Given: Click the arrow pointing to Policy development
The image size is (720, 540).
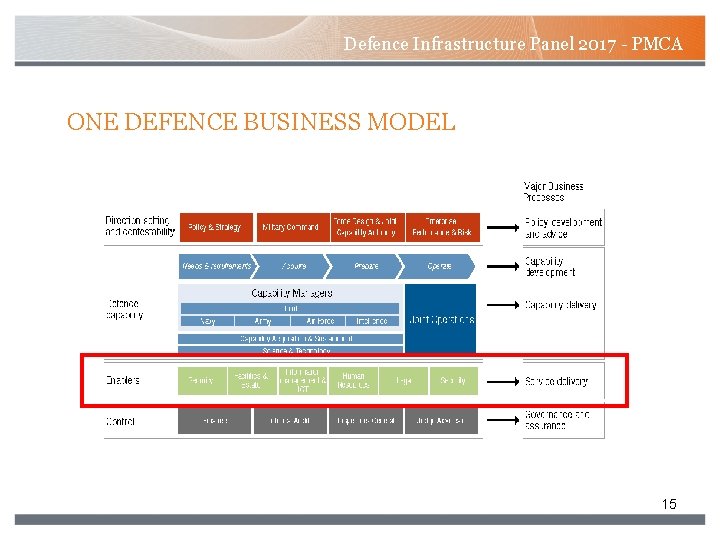Looking at the screenshot, I should 503,227.
